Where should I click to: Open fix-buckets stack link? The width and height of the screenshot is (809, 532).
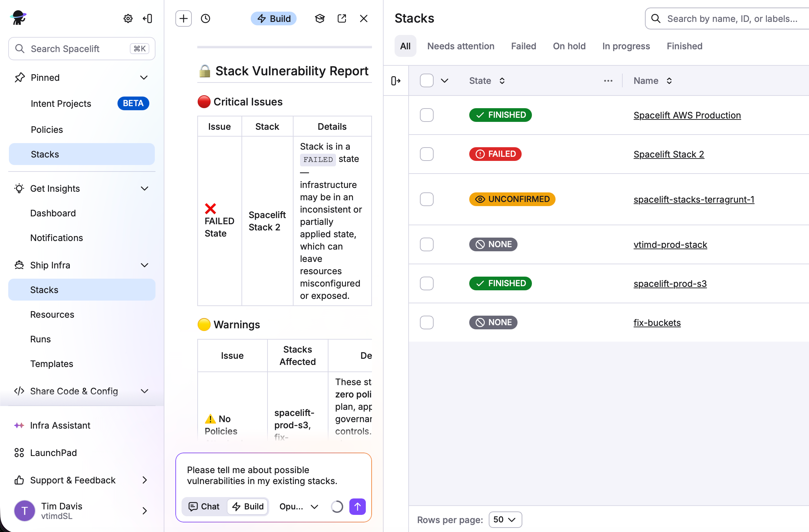[657, 323]
